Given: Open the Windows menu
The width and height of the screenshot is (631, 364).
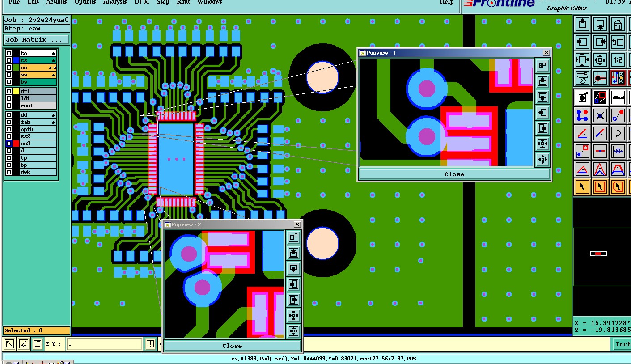Looking at the screenshot, I should (210, 2).
